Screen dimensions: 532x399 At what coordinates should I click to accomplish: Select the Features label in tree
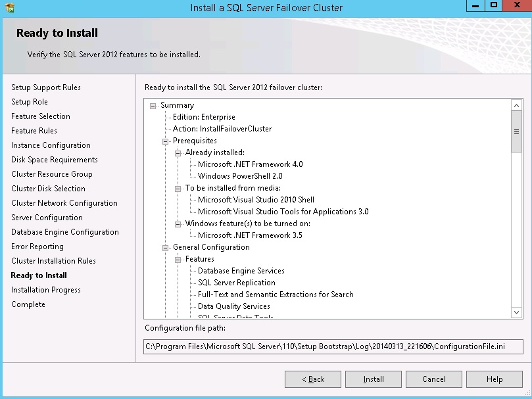tap(199, 259)
